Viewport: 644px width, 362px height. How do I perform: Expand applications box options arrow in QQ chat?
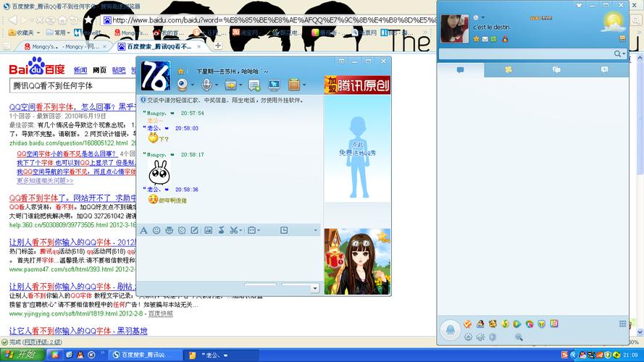point(304,85)
